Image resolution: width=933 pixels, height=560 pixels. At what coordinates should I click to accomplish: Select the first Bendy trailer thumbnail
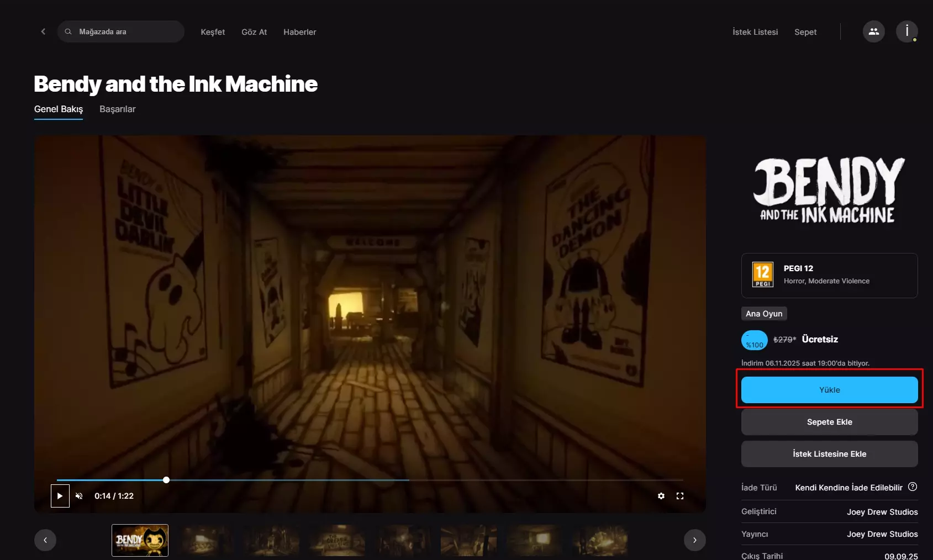140,540
